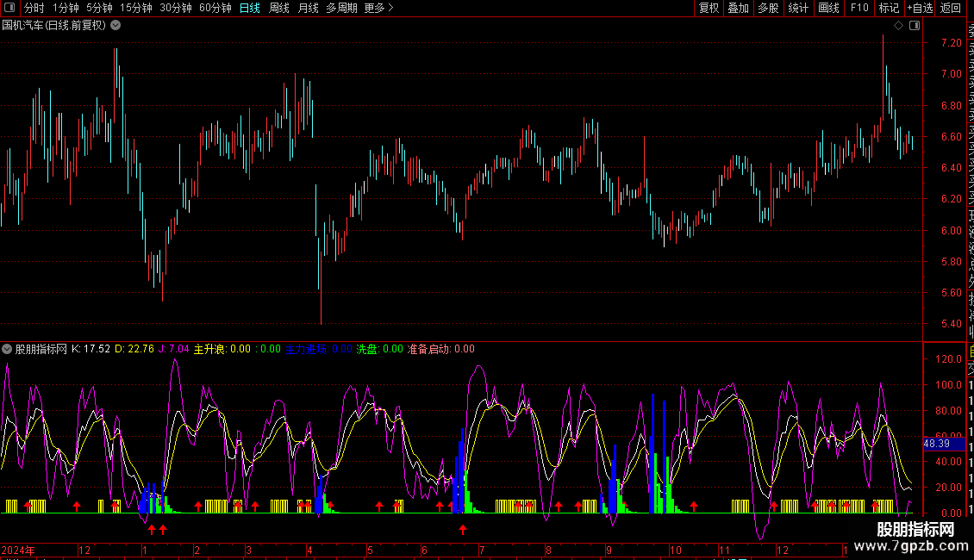Switch to the 分时 intraday view
The width and height of the screenshot is (974, 560).
[x=34, y=9]
